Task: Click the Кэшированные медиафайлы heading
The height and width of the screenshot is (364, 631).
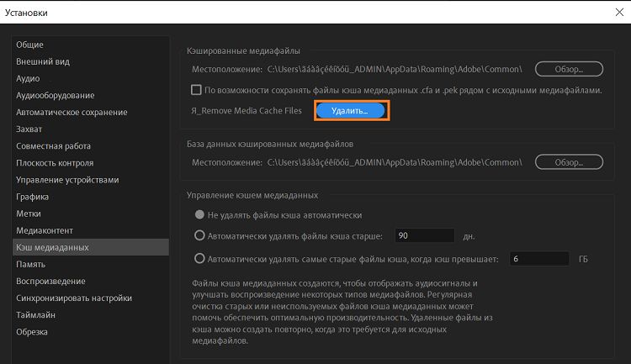Action: [243, 51]
